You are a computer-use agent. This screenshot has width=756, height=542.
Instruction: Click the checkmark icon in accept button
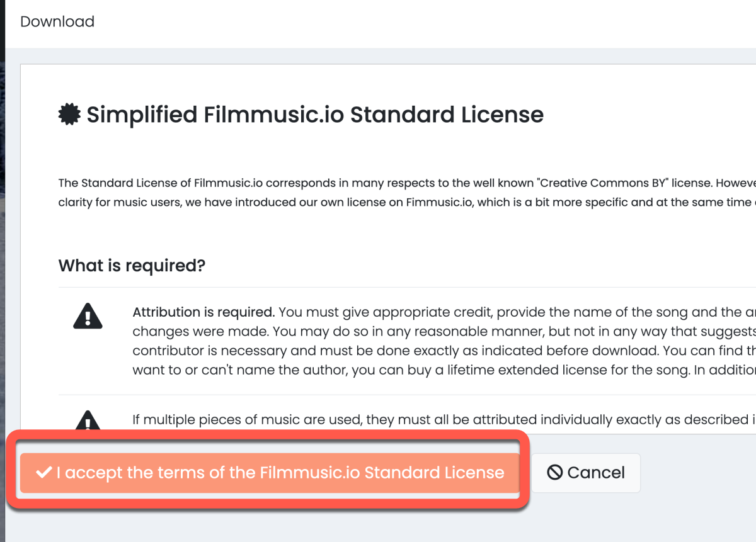click(43, 473)
